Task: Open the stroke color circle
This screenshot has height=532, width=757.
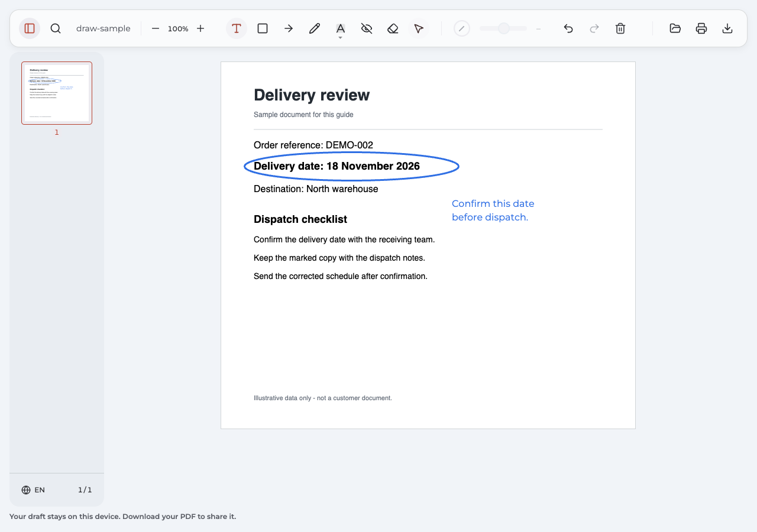Action: click(x=462, y=28)
